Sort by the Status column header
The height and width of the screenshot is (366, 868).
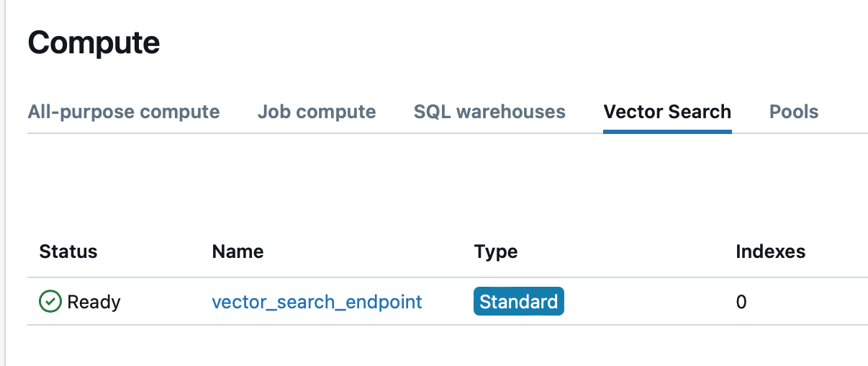68,251
